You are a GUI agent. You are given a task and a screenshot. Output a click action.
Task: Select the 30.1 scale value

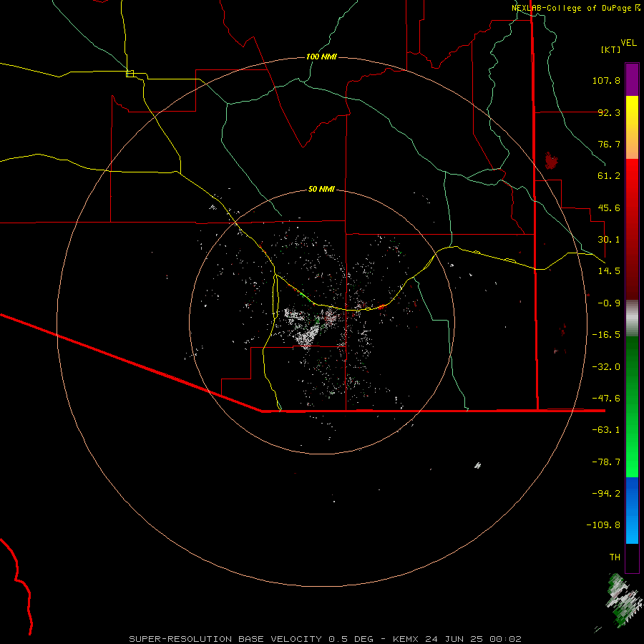point(609,240)
